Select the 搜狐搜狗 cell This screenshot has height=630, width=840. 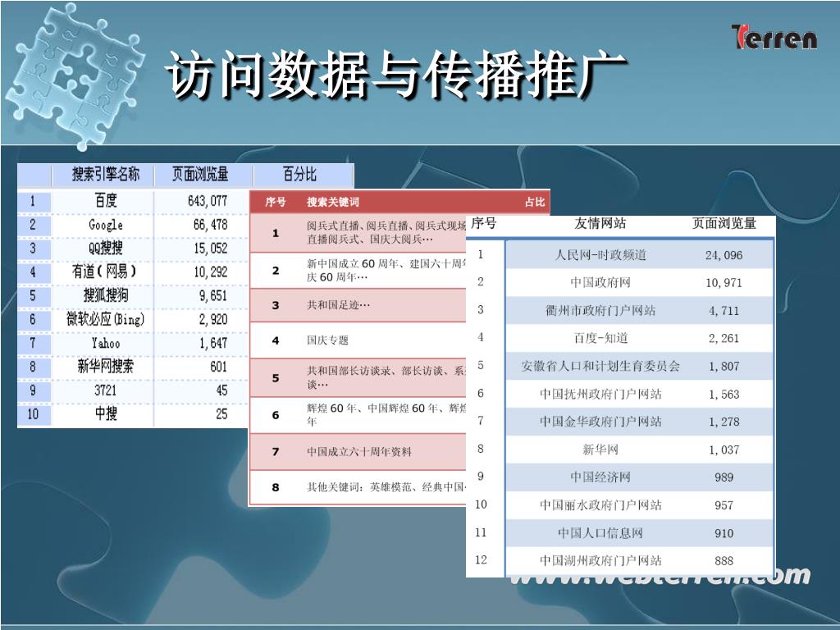pyautogui.click(x=106, y=295)
